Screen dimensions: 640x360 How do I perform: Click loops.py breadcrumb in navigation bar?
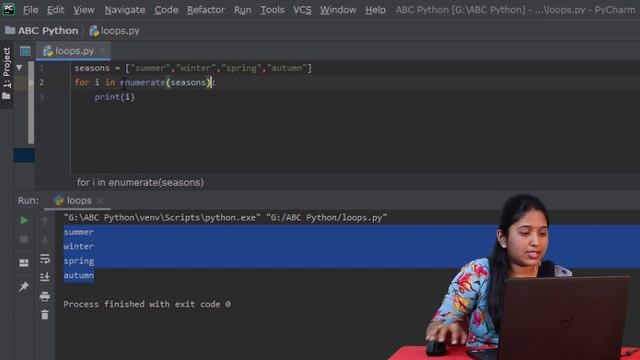pyautogui.click(x=115, y=31)
